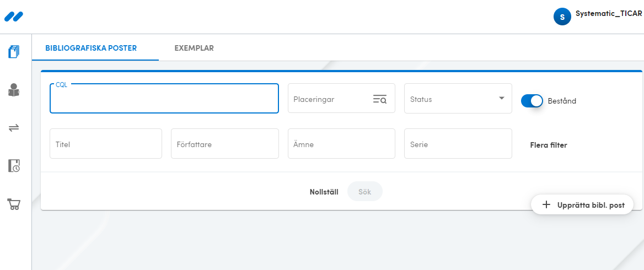This screenshot has width=644, height=270.
Task: Open the Systematic_TICAR user avatar
Action: (x=562, y=17)
